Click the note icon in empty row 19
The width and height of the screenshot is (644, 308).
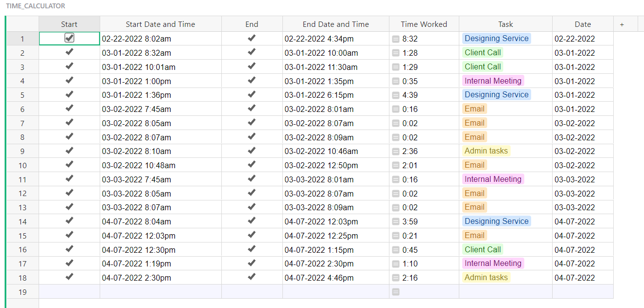tap(395, 292)
